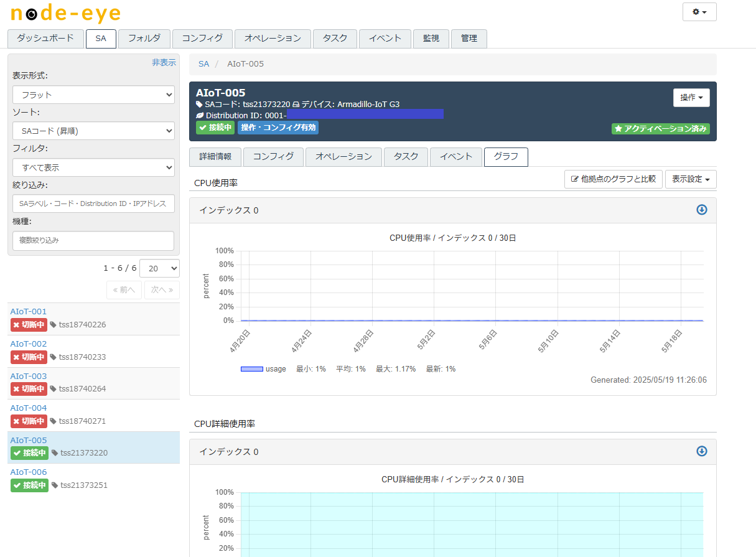Open the フォルダ tab

tap(144, 39)
